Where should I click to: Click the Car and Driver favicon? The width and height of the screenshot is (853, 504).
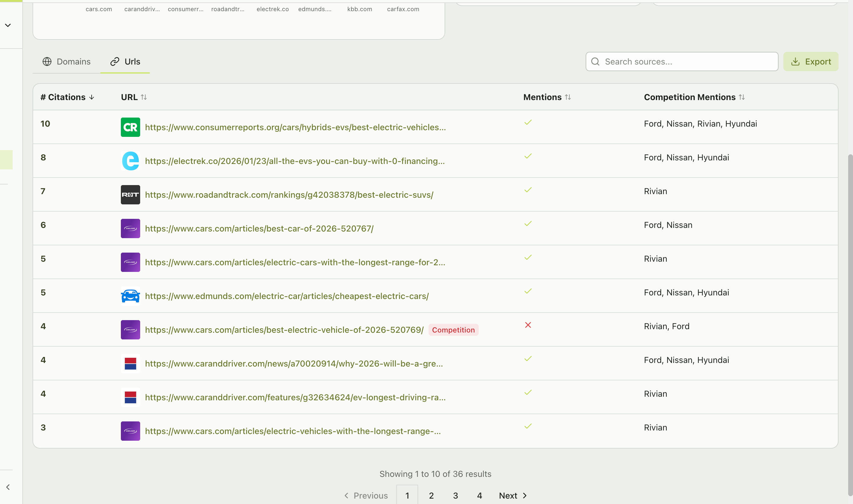(131, 363)
